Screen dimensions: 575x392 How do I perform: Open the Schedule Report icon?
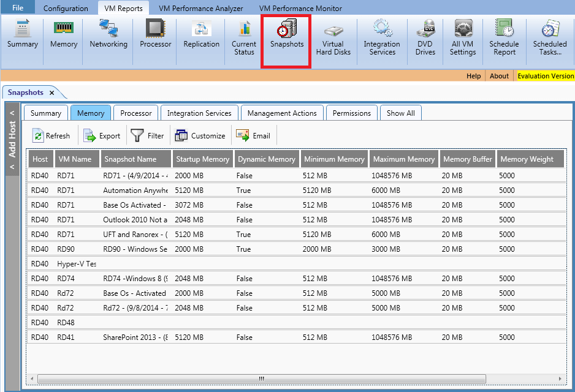[505, 38]
